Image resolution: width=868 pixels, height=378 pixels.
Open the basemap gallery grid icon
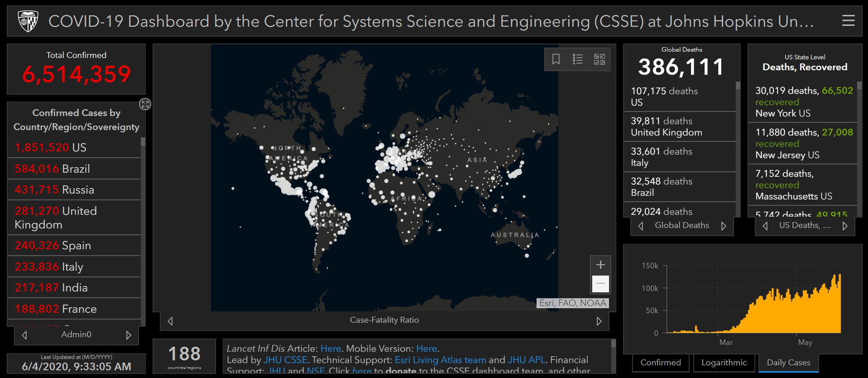(599, 59)
